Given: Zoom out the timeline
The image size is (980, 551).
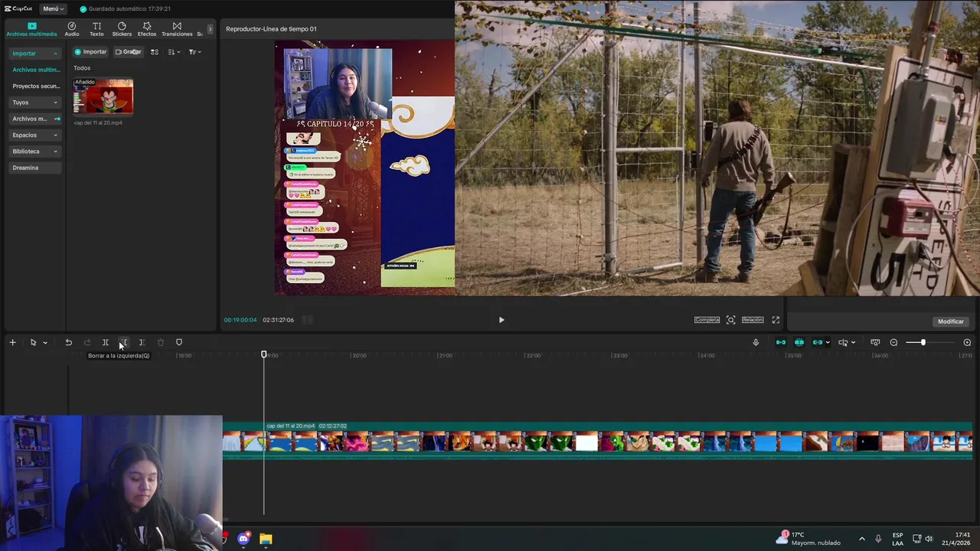Looking at the screenshot, I should pyautogui.click(x=893, y=342).
